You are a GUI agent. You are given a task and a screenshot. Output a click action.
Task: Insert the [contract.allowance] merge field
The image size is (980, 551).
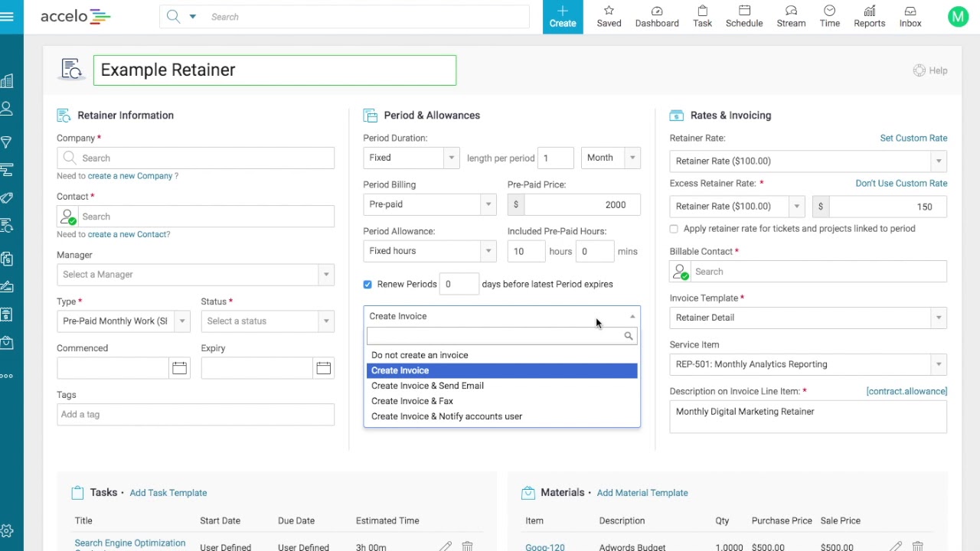coord(906,391)
